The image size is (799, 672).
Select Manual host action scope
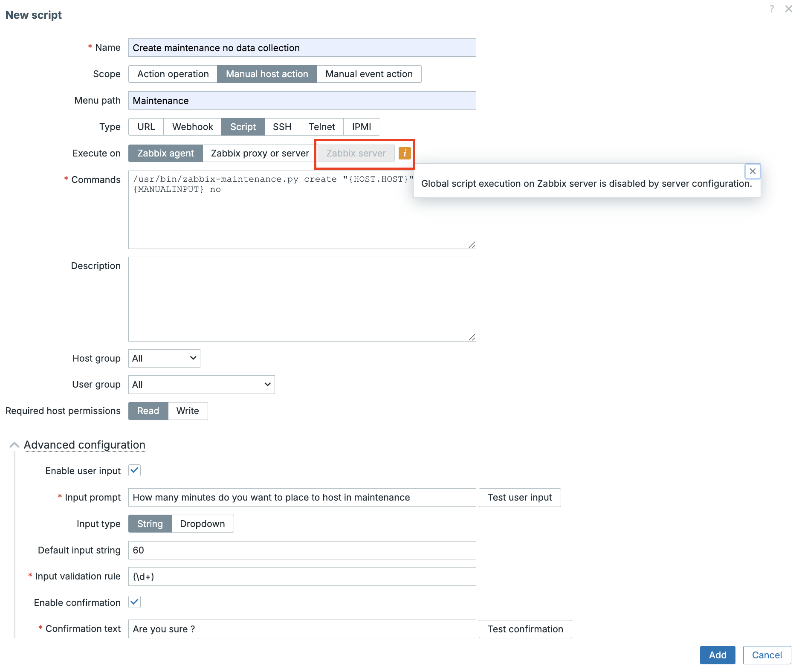[x=267, y=74]
